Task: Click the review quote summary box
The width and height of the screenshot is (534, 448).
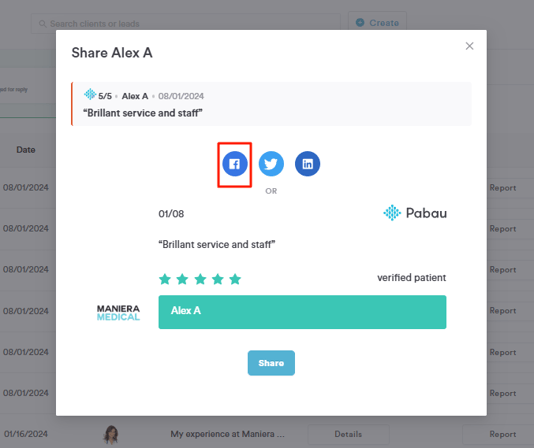Action: coord(271,104)
